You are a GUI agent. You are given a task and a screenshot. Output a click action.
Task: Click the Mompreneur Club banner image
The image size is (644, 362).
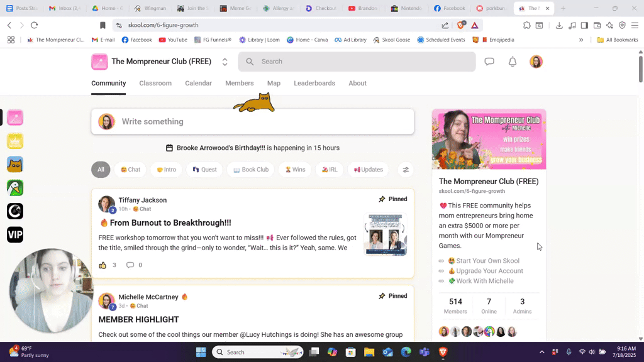pos(489,139)
